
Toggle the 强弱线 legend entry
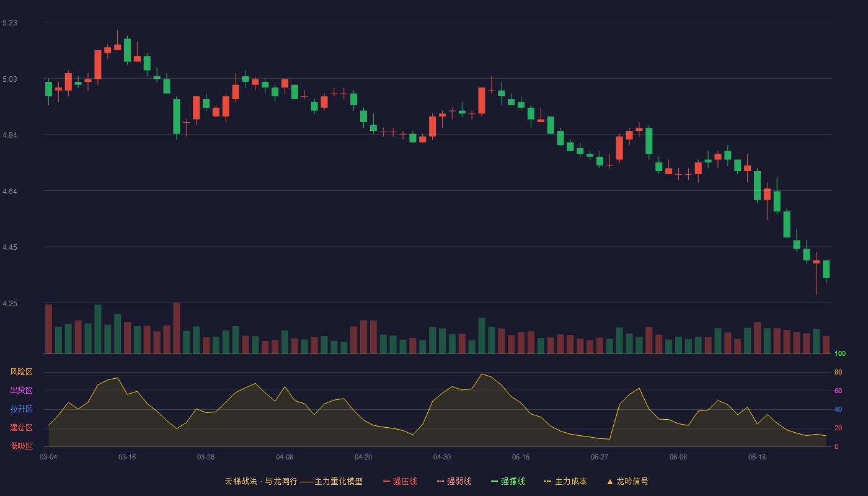pos(454,481)
